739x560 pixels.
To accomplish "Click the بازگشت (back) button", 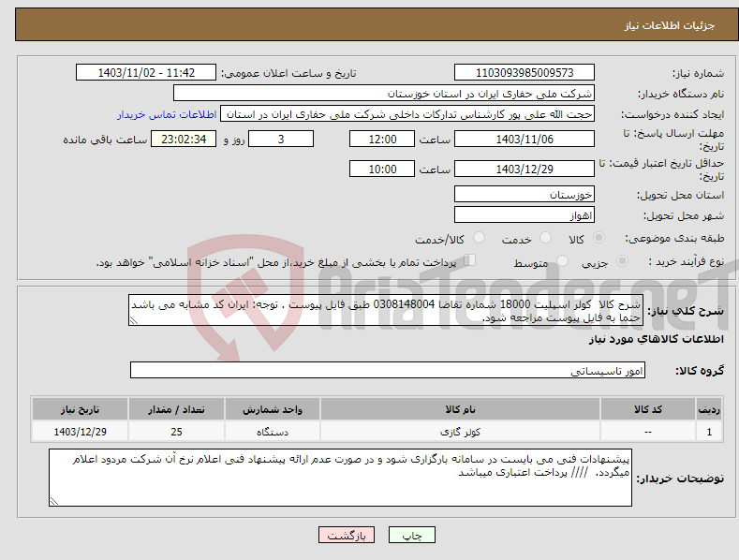I will coord(347,535).
